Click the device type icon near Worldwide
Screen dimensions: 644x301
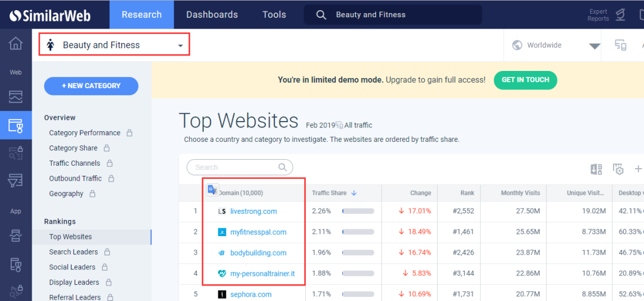point(621,45)
